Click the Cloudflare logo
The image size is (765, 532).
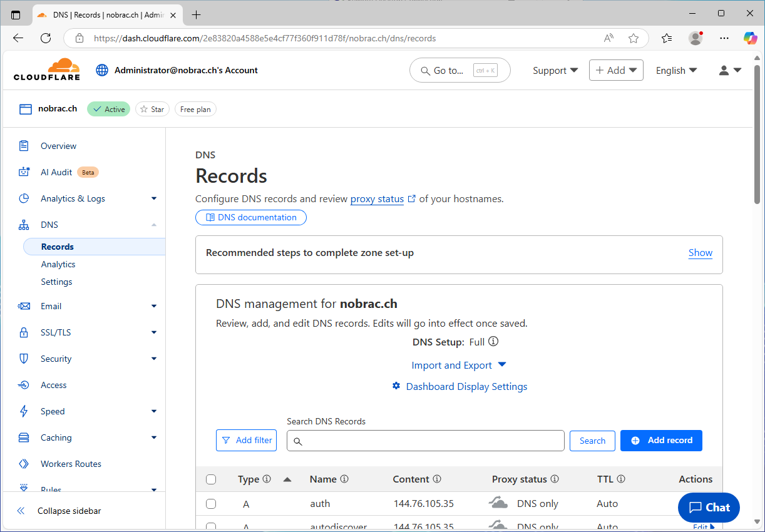tap(47, 69)
